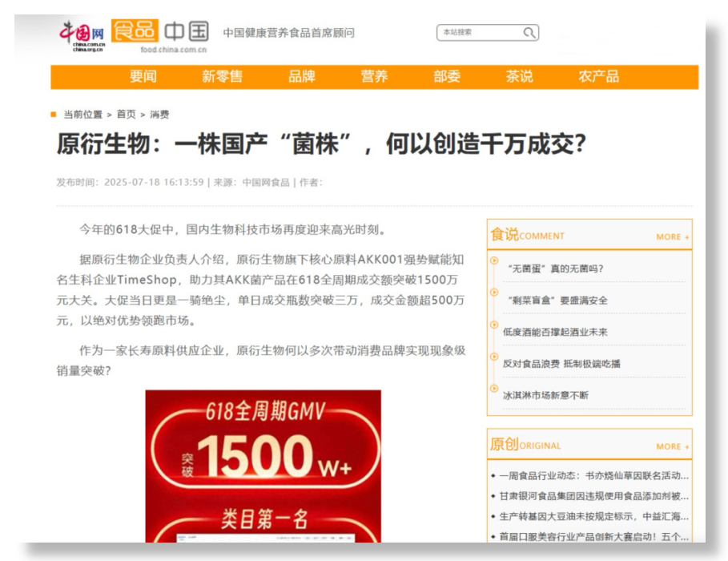Click the bullet icon beside 反对食品浪费
Screen dimensions: 728x561
pyautogui.click(x=494, y=357)
